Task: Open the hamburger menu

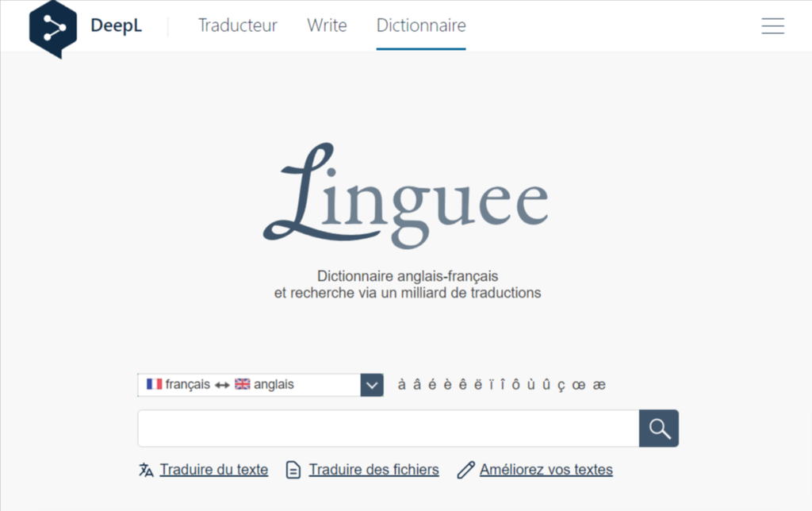Action: (772, 25)
